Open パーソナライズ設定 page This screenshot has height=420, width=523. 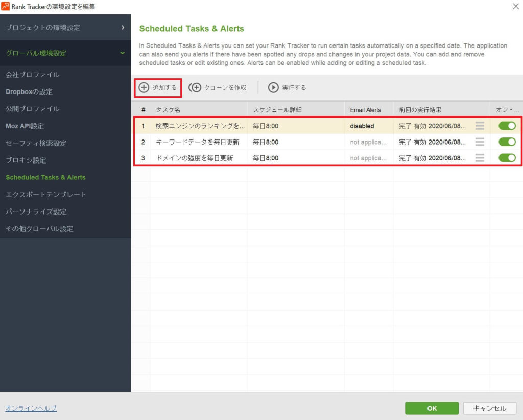36,212
